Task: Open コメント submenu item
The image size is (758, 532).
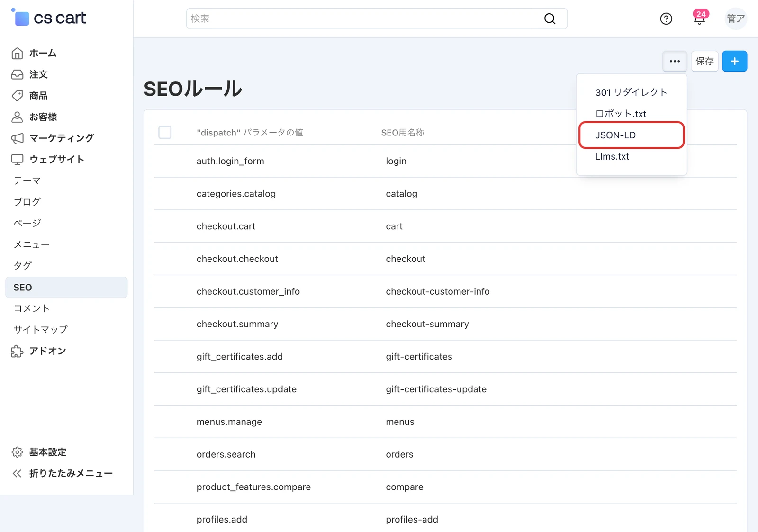Action: click(31, 308)
